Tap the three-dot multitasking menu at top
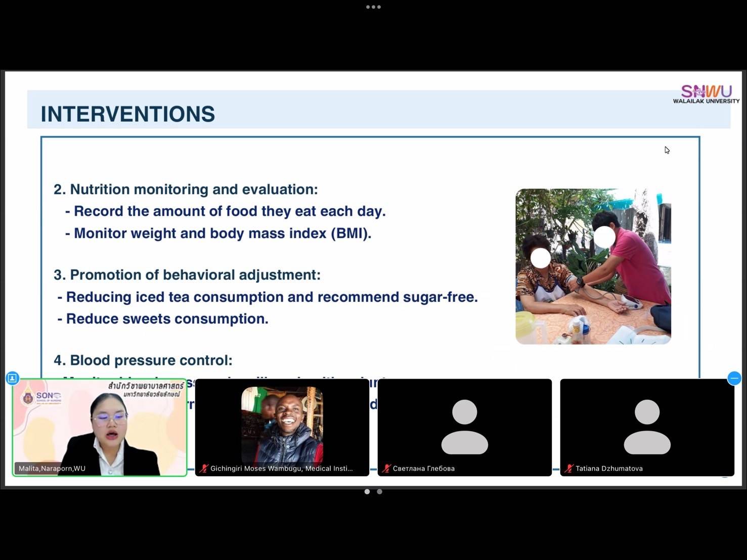Viewport: 747px width, 560px height. tap(373, 7)
